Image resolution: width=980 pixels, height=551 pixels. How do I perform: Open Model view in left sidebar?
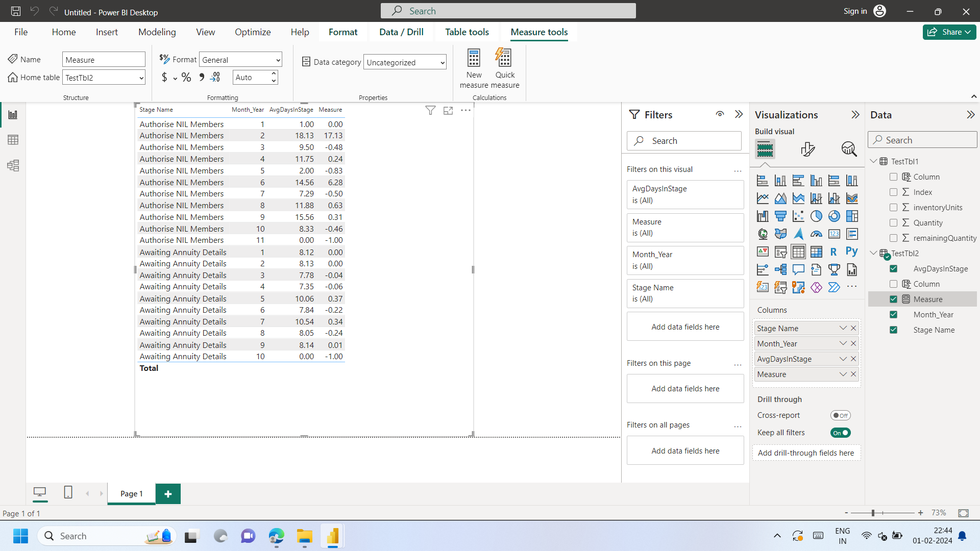tap(13, 165)
